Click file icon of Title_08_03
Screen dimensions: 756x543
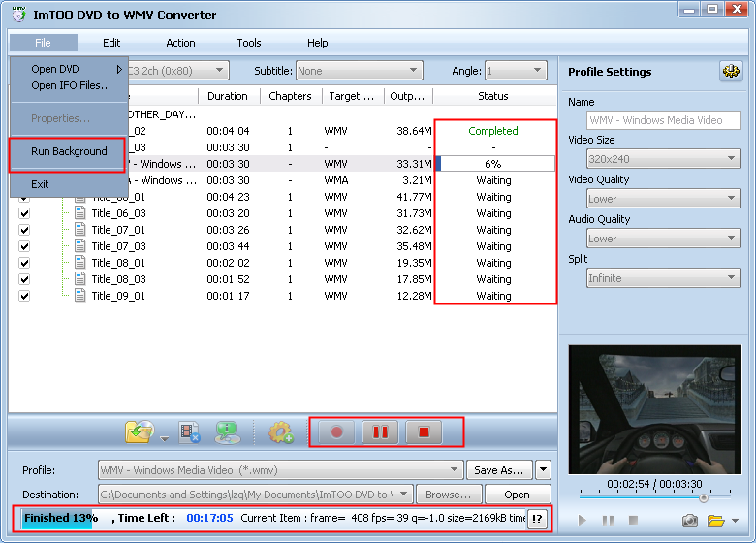point(80,278)
